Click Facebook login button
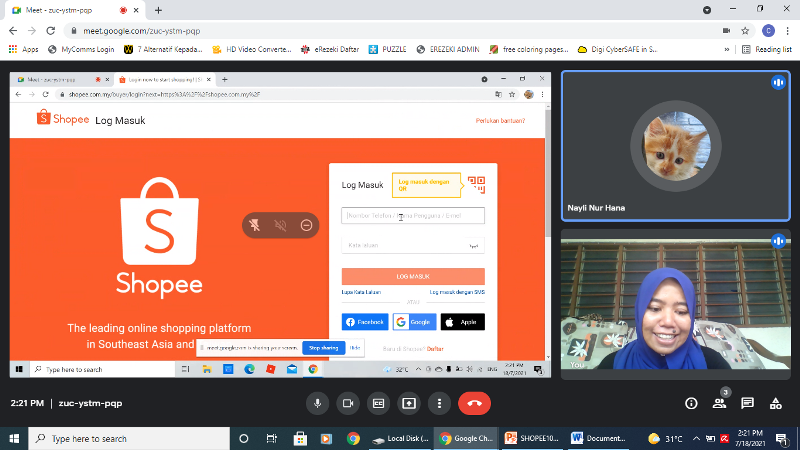Screen dimensions: 800x450 click(365, 322)
